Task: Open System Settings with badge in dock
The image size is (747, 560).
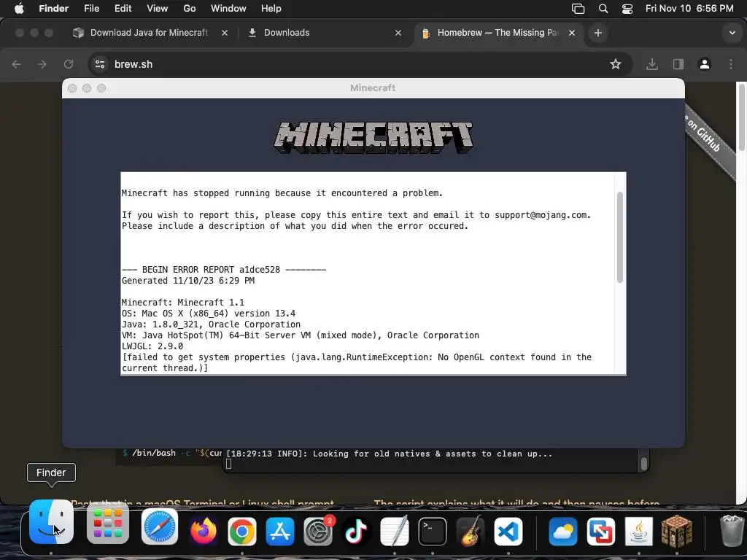Action: (318, 531)
